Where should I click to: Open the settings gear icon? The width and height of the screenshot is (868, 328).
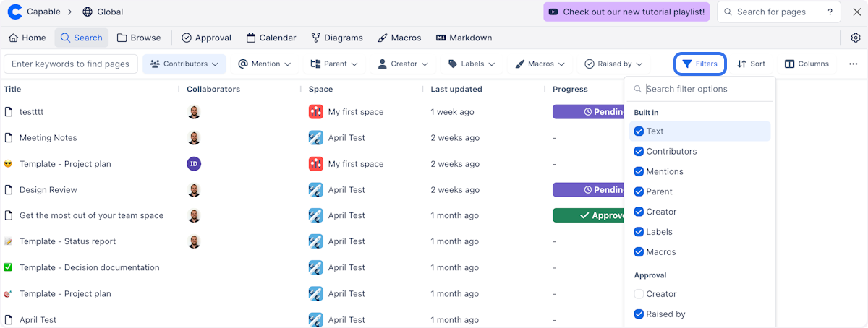click(856, 38)
